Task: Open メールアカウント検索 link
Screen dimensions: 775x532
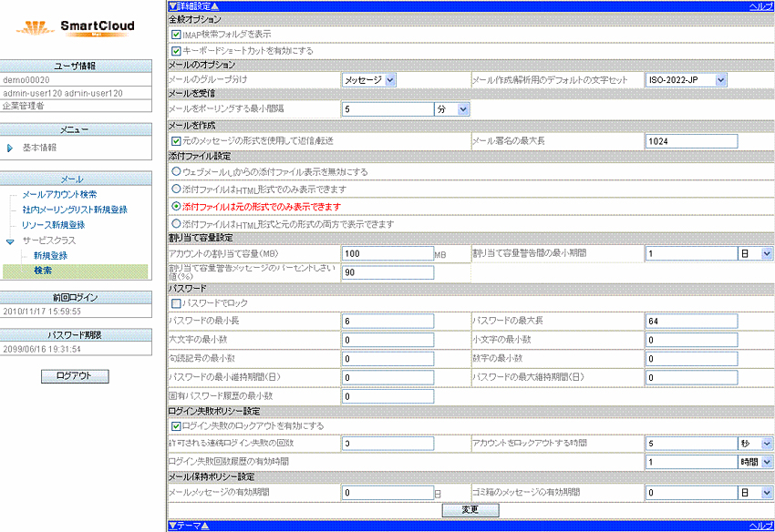Action: tap(59, 195)
